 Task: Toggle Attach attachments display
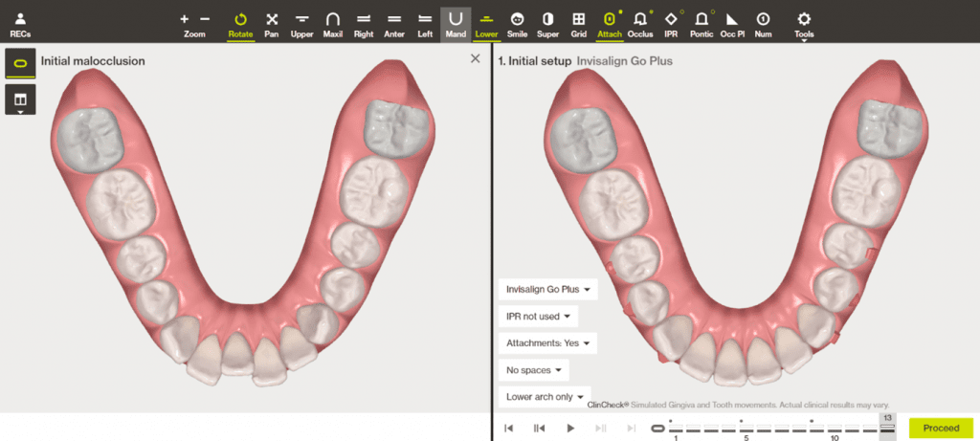pyautogui.click(x=610, y=25)
